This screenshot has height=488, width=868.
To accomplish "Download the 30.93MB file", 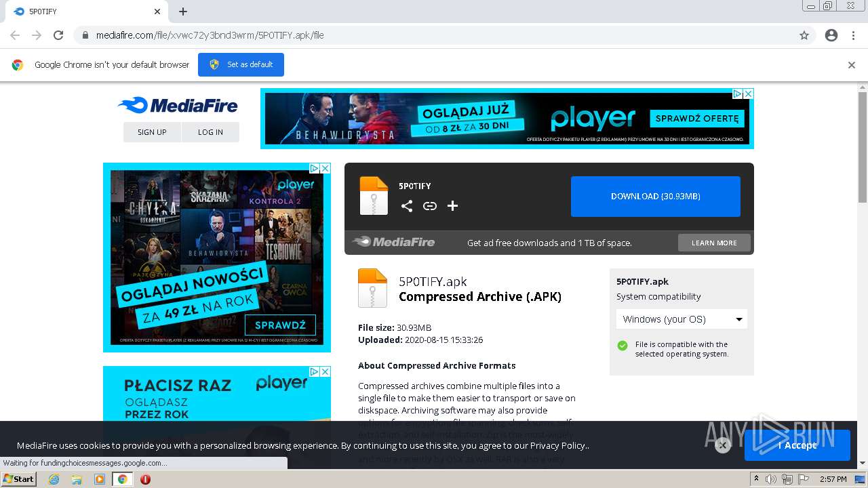I will pos(656,197).
